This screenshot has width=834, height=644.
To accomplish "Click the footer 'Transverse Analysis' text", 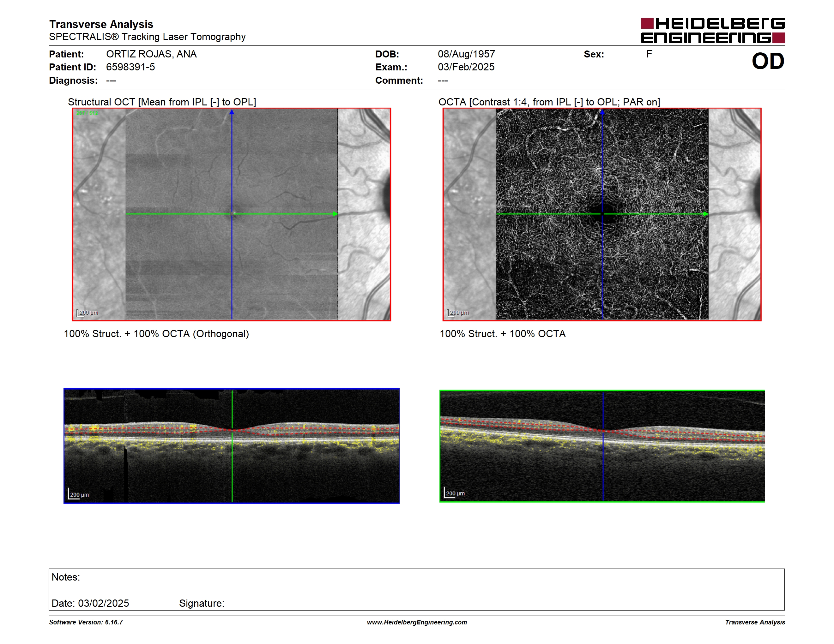I will coord(755,622).
